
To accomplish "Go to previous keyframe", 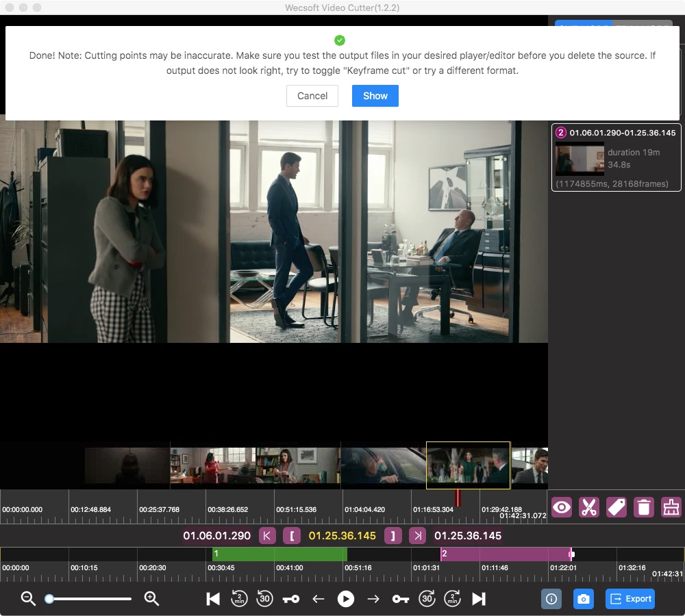I will [291, 599].
